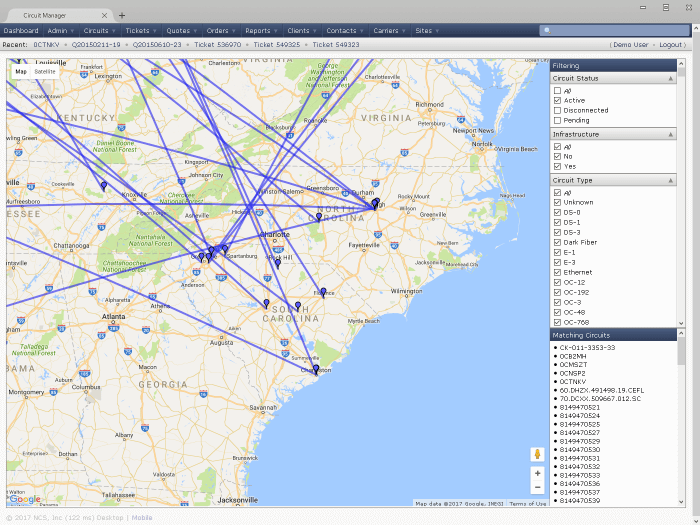Toggle the Dark Fiber circuit type checkbox
This screenshot has width=700, height=525.
[557, 242]
